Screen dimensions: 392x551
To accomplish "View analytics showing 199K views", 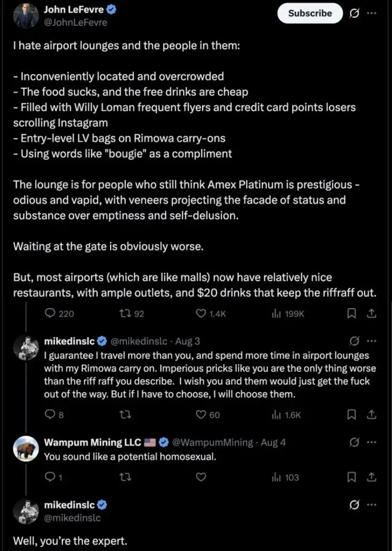I will [x=288, y=314].
